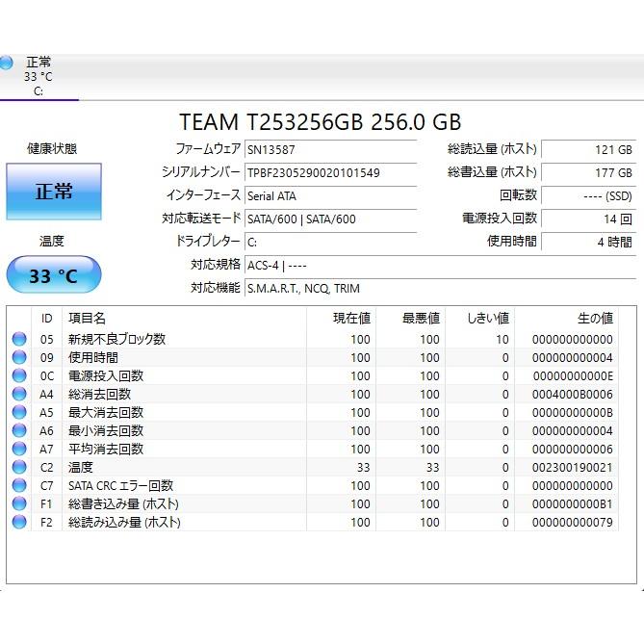
Task: Click the total host reads value 121 GB
Action: (589, 149)
